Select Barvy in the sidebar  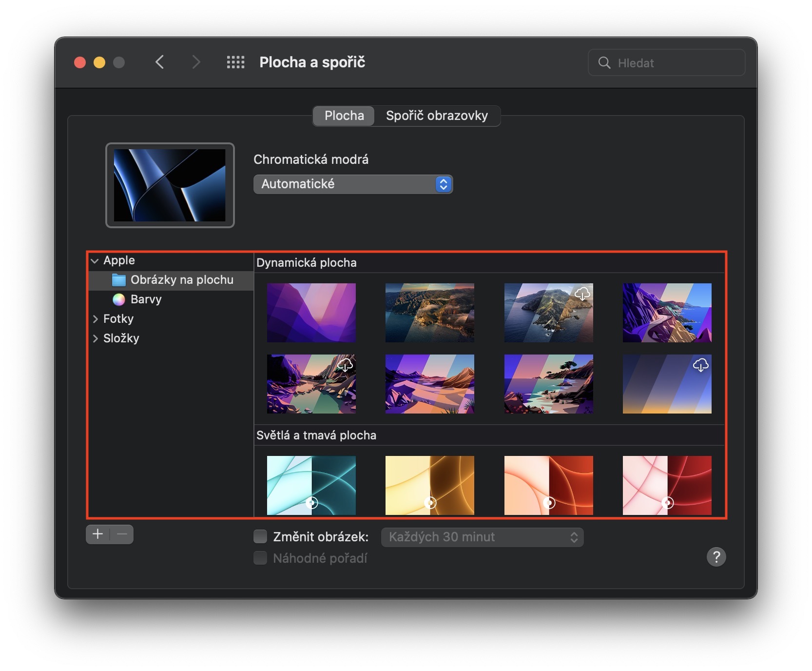(x=171, y=299)
